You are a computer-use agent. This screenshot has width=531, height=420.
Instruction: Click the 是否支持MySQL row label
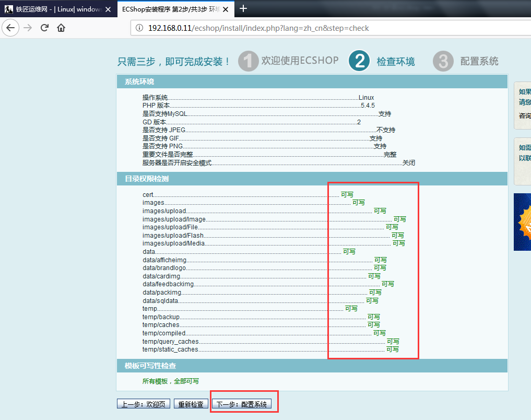(x=164, y=114)
